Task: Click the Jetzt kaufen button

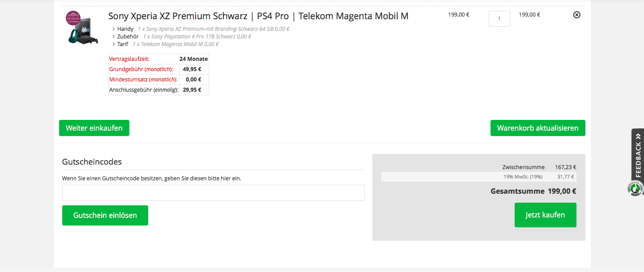Action: tap(546, 215)
